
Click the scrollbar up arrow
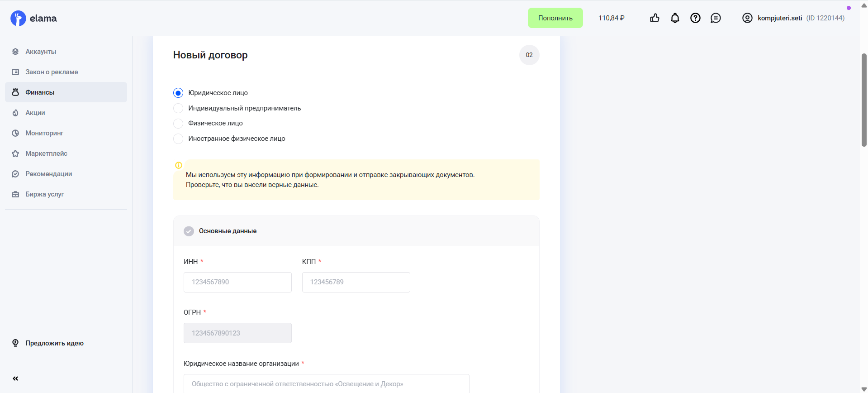(x=864, y=5)
